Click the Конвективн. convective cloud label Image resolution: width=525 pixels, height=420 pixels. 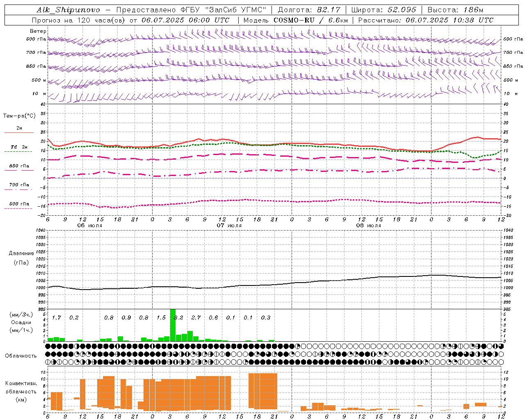click(x=21, y=383)
